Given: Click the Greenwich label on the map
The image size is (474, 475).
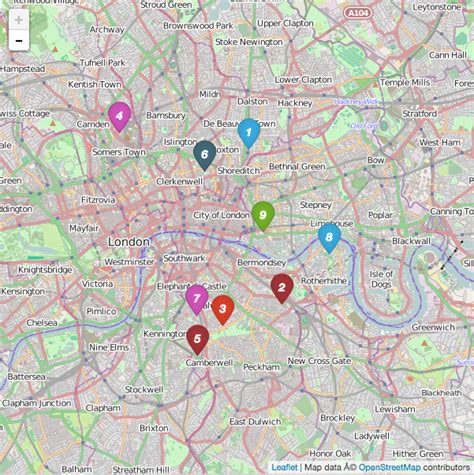Looking at the screenshot, I should tap(433, 327).
